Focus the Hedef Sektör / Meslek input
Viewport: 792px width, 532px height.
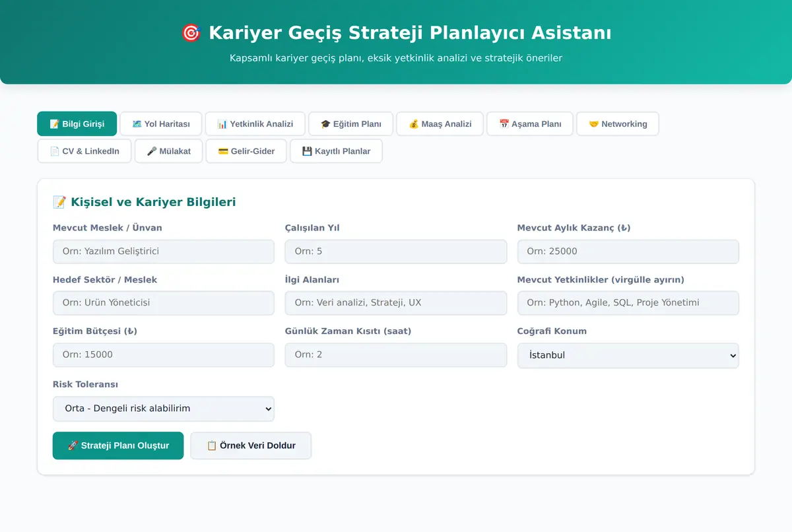(x=164, y=303)
